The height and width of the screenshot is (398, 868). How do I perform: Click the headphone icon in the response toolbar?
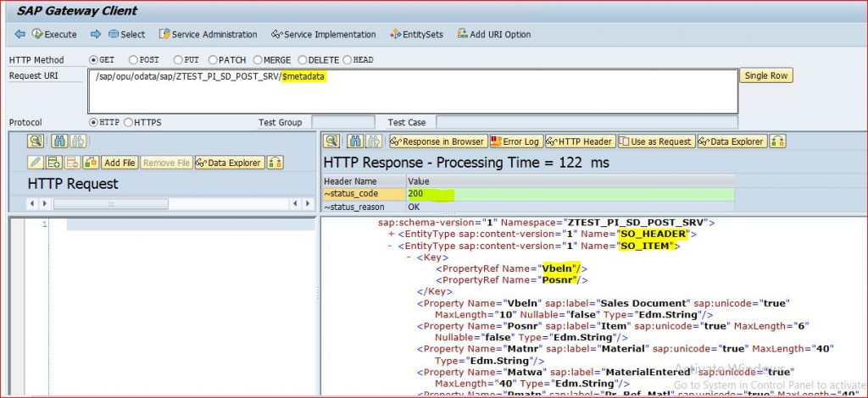[x=778, y=141]
